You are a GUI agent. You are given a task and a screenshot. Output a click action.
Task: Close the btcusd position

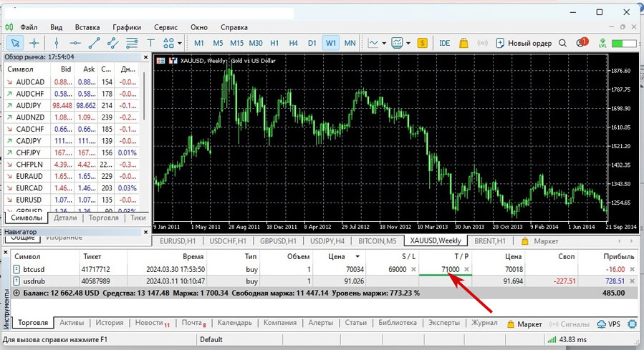coord(632,269)
